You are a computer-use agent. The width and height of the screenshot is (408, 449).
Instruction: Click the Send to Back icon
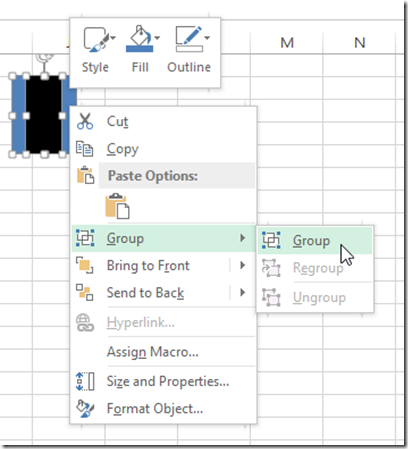pos(85,292)
